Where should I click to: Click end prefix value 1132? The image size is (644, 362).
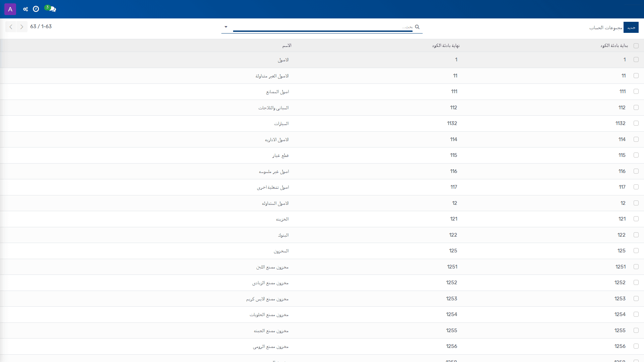(452, 123)
